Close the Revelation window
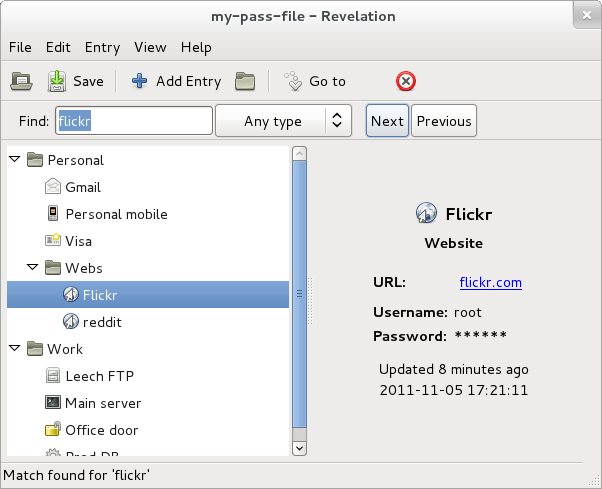 click(x=587, y=15)
